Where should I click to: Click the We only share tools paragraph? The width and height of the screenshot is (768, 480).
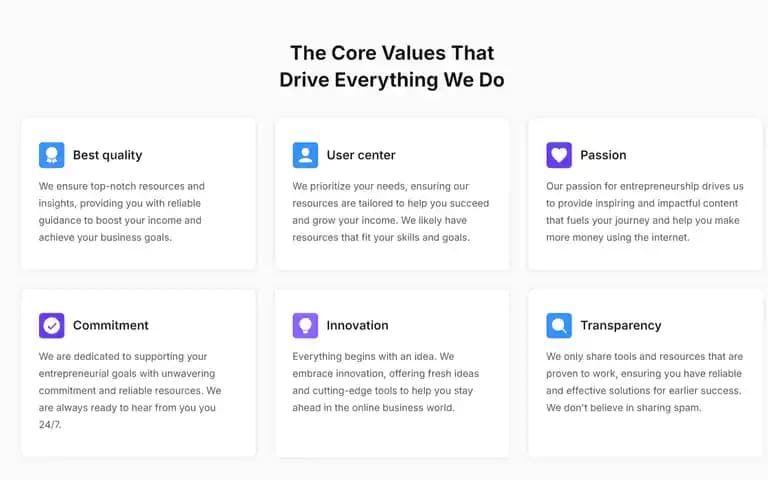pyautogui.click(x=645, y=382)
